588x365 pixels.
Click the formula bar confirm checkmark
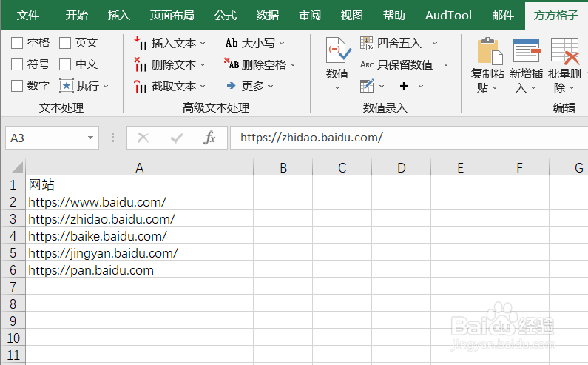177,138
